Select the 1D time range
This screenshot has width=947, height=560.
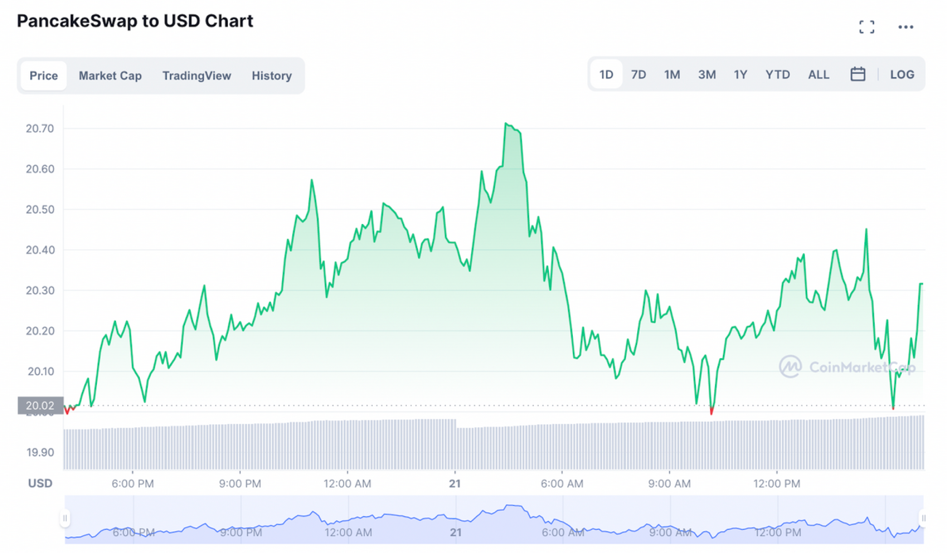click(606, 75)
